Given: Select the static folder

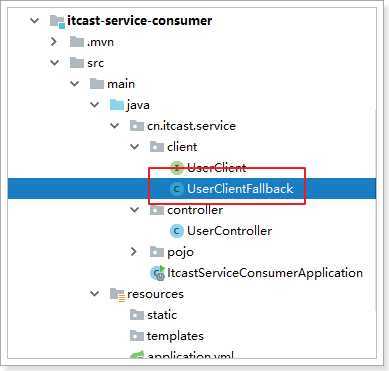Looking at the screenshot, I should click(162, 315).
